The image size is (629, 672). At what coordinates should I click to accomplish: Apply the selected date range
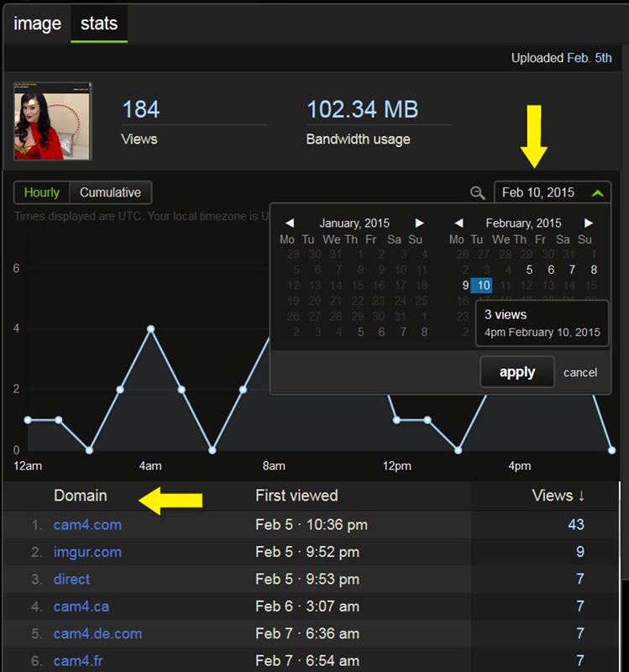tap(517, 372)
